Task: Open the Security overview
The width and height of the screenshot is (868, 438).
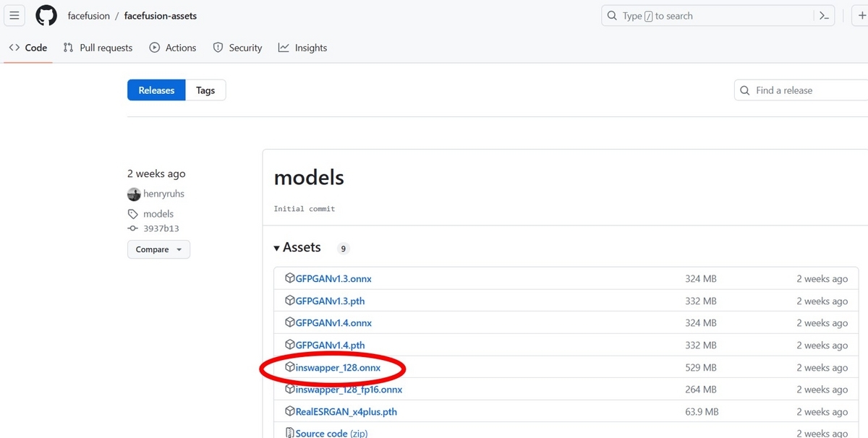Action: (x=237, y=48)
